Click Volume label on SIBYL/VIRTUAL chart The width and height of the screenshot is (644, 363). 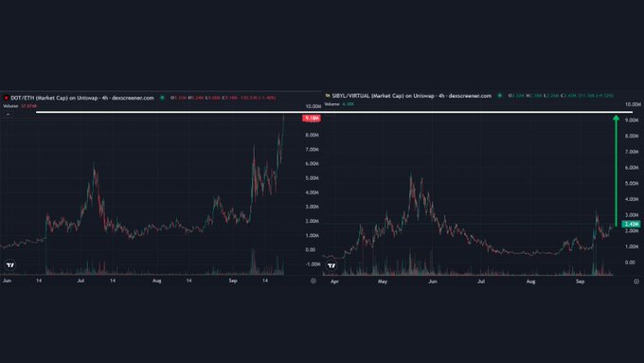tap(332, 104)
